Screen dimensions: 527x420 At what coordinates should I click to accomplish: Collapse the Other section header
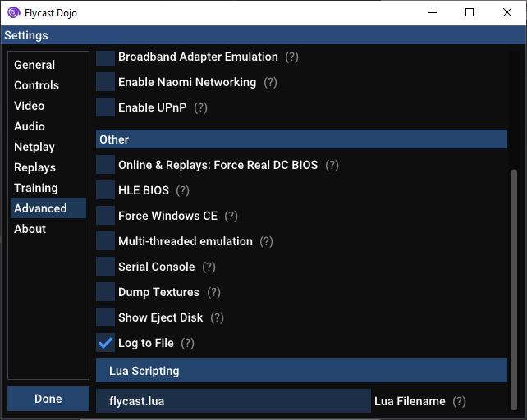click(x=301, y=139)
